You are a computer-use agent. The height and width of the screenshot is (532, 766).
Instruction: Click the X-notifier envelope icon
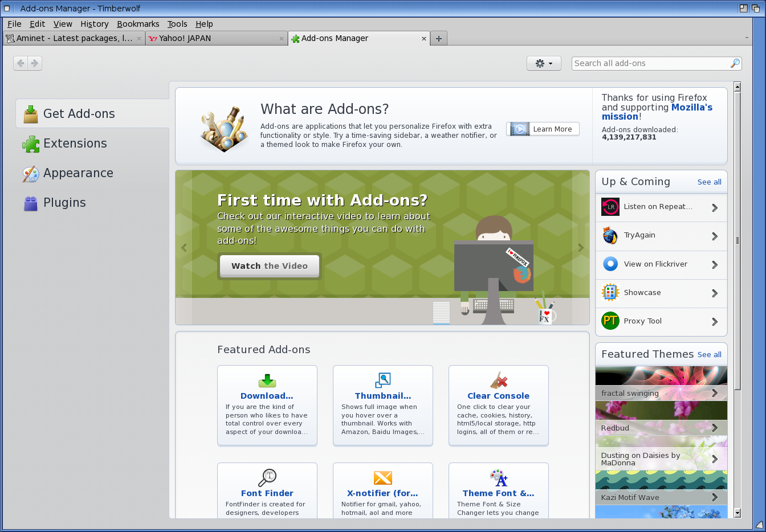point(383,478)
